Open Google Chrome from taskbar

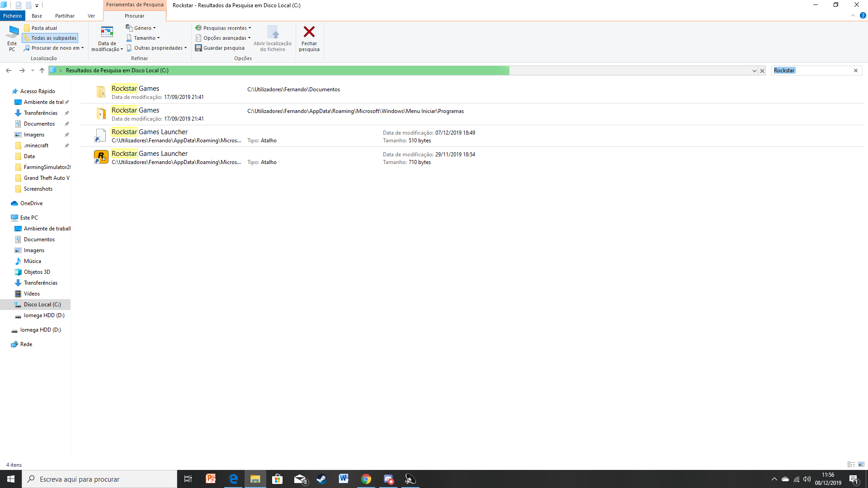(366, 479)
